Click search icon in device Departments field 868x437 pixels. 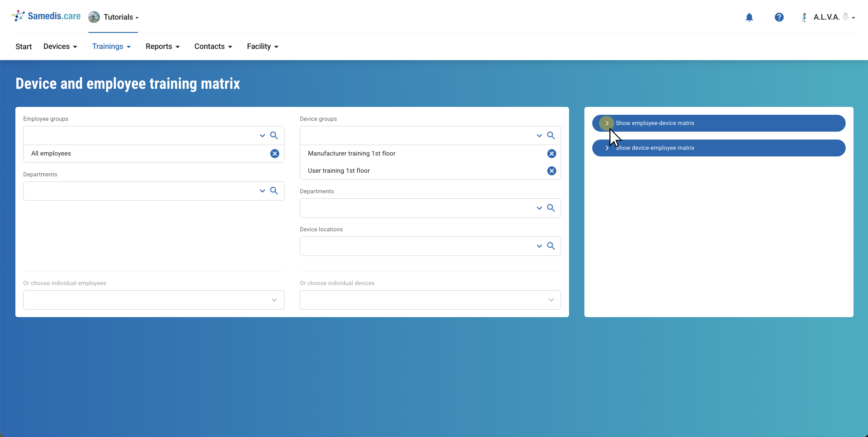(551, 208)
